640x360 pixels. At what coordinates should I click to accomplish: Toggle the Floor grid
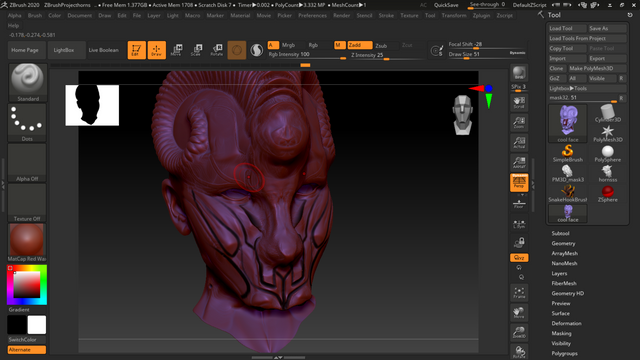(519, 204)
